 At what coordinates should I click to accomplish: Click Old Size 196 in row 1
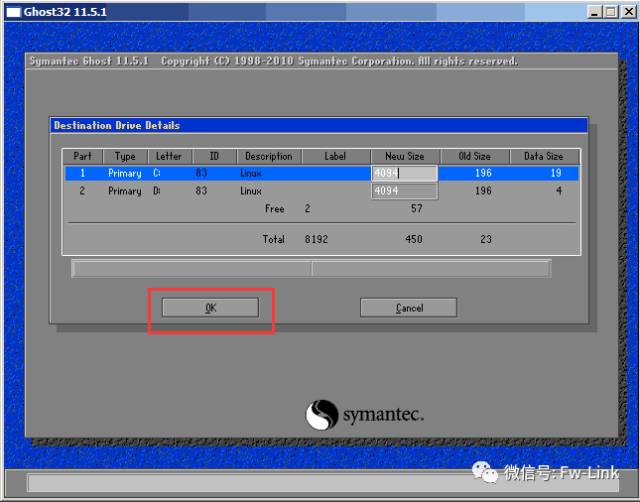pos(483,173)
